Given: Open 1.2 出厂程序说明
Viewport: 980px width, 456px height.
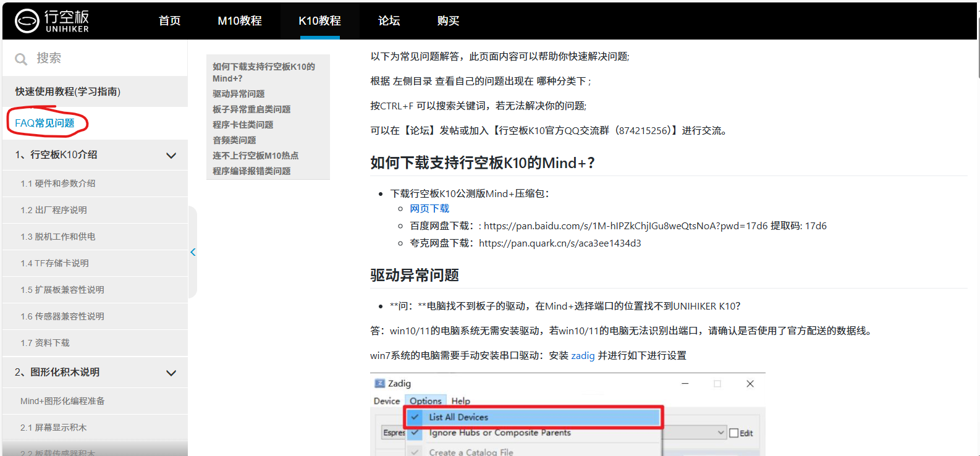Looking at the screenshot, I should 95,210.
